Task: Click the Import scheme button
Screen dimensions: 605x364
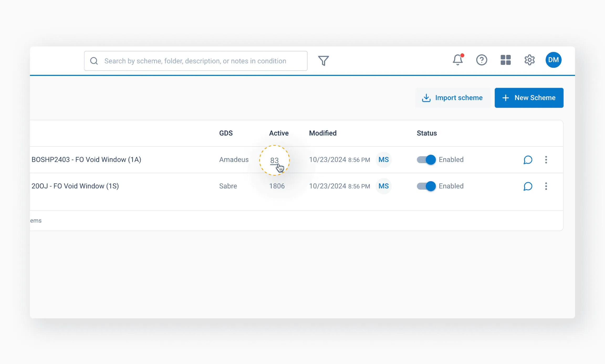Action: click(x=453, y=98)
